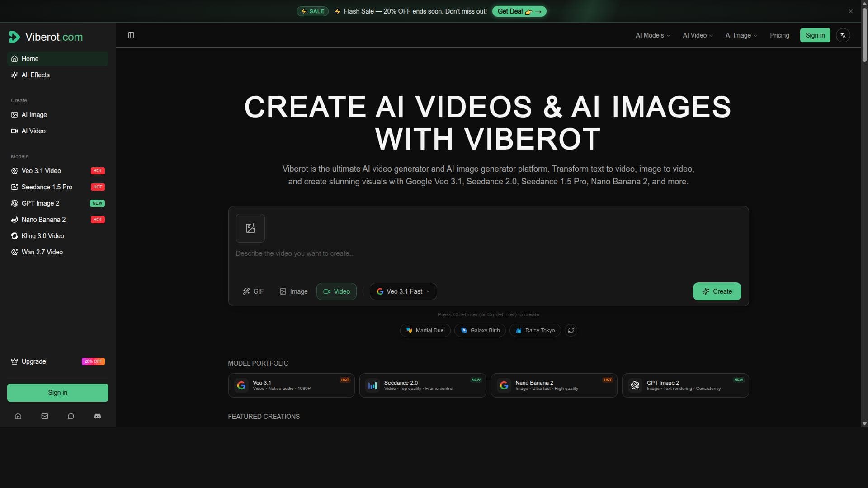Viewport: 868px width, 488px height.
Task: Click the AI Image sidebar icon
Action: coord(14,115)
